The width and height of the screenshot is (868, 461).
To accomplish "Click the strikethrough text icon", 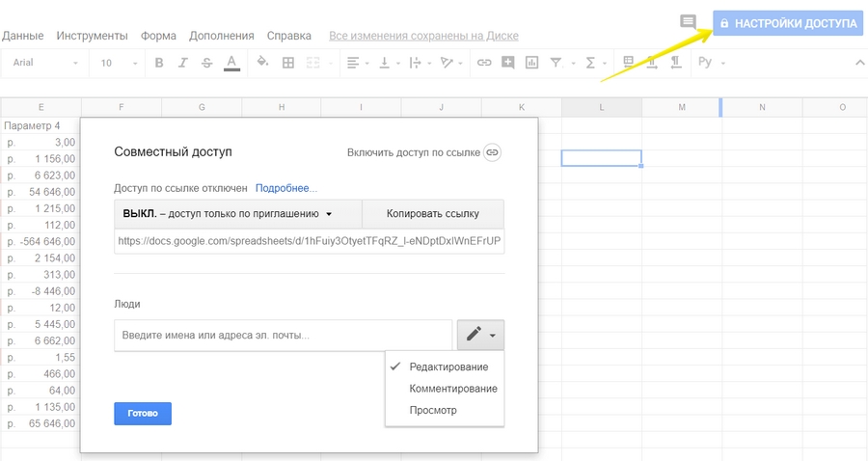I will pos(206,63).
